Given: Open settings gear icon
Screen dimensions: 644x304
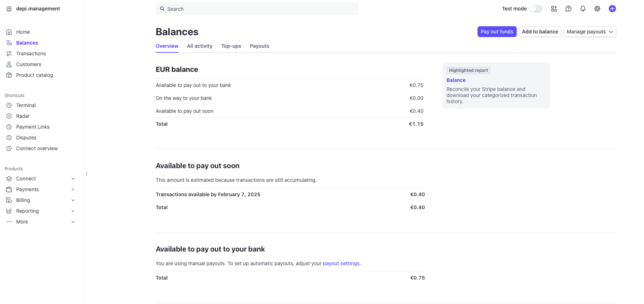Looking at the screenshot, I should pos(597,9).
